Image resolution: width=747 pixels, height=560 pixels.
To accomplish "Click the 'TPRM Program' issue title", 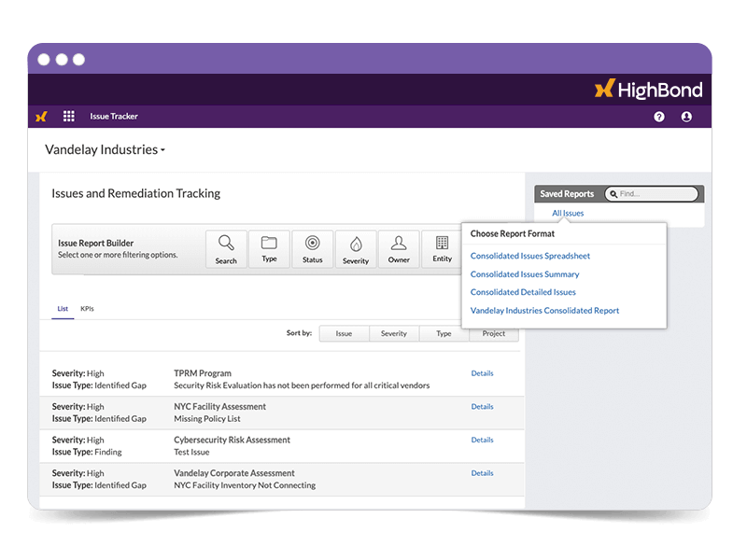I will (203, 373).
